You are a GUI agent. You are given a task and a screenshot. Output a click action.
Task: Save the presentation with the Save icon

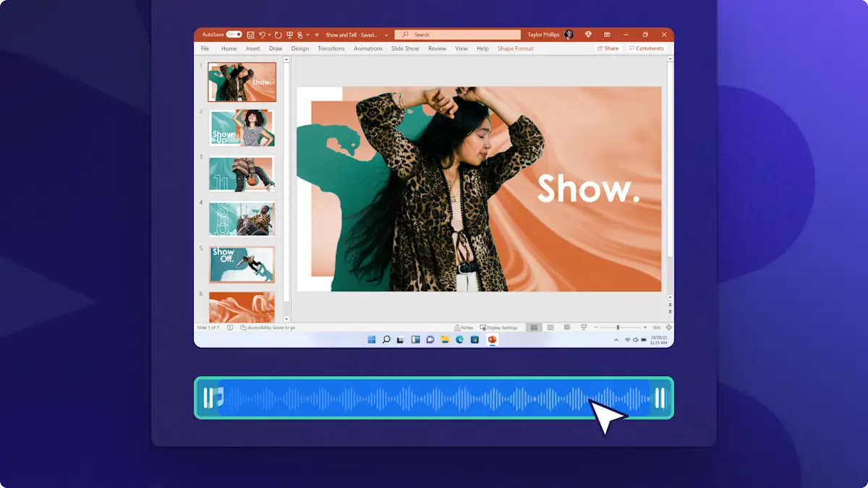(250, 35)
